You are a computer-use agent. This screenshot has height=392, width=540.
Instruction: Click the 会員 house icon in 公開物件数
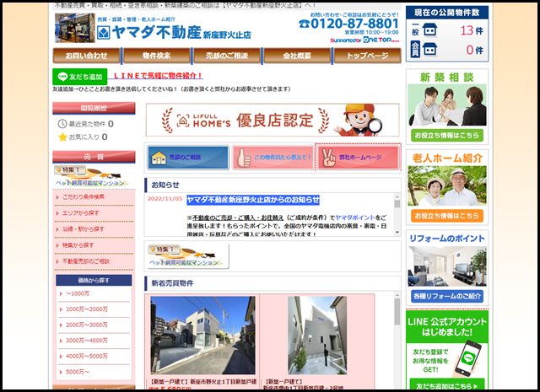429,49
